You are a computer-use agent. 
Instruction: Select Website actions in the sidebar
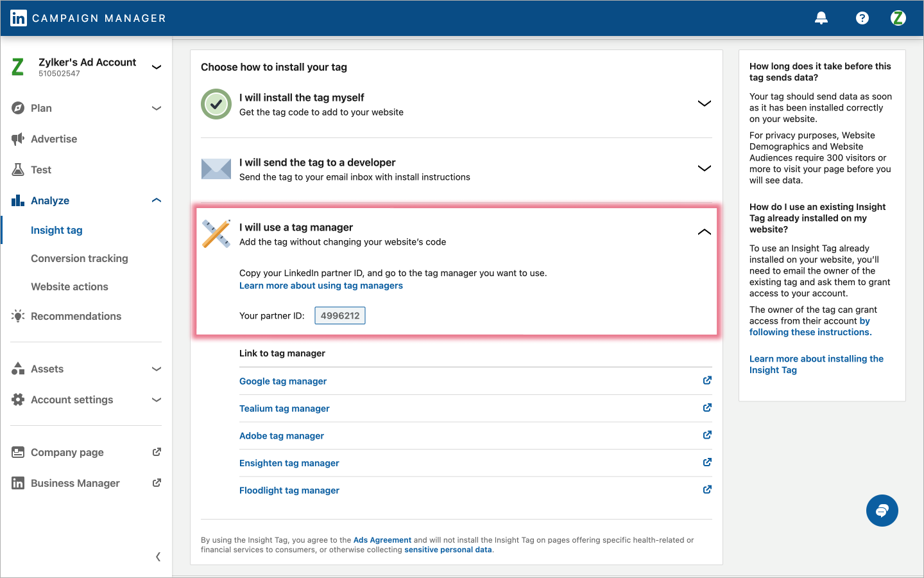[69, 286]
